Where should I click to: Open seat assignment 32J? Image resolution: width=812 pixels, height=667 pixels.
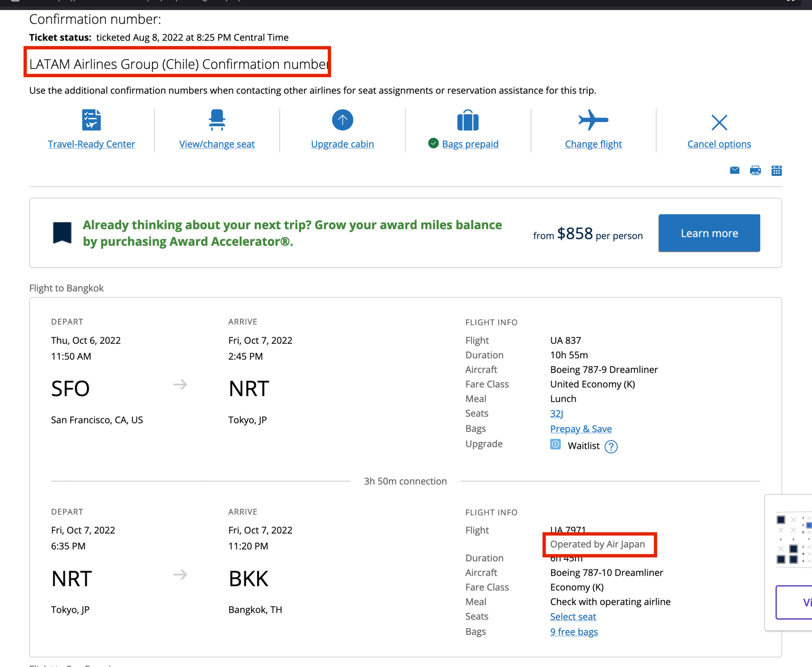[556, 413]
